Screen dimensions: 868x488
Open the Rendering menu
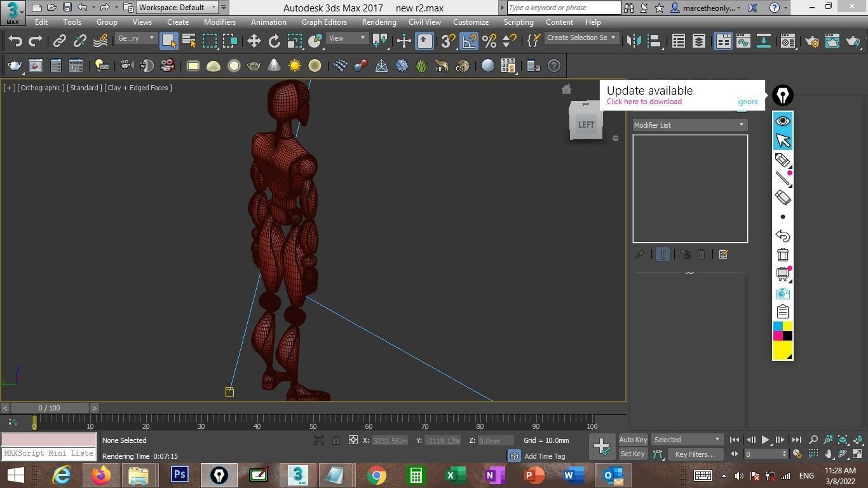379,22
